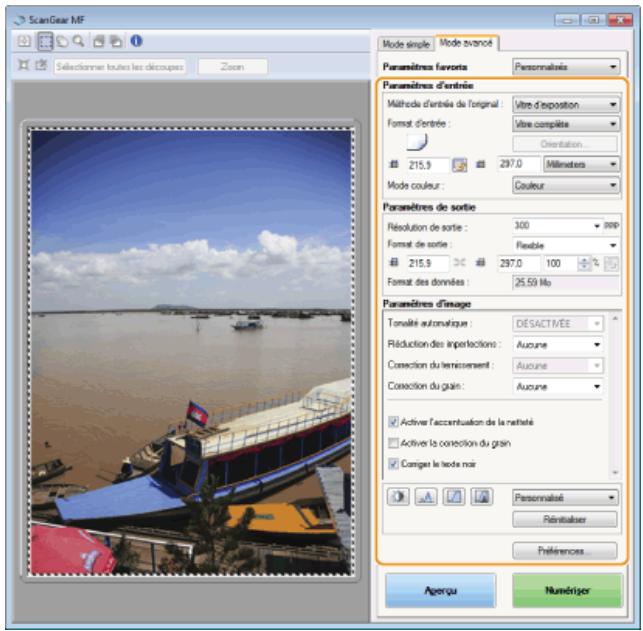643x631 pixels.
Task: Switch to the 'Mode simple' tab
Action: click(x=406, y=44)
